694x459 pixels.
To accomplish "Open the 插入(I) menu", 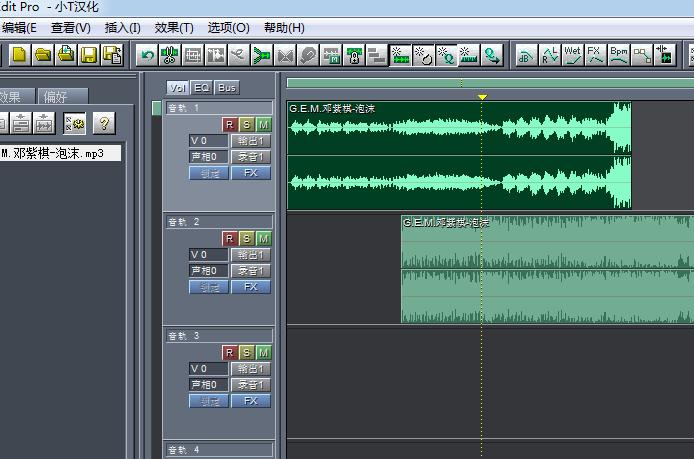I will [x=123, y=28].
